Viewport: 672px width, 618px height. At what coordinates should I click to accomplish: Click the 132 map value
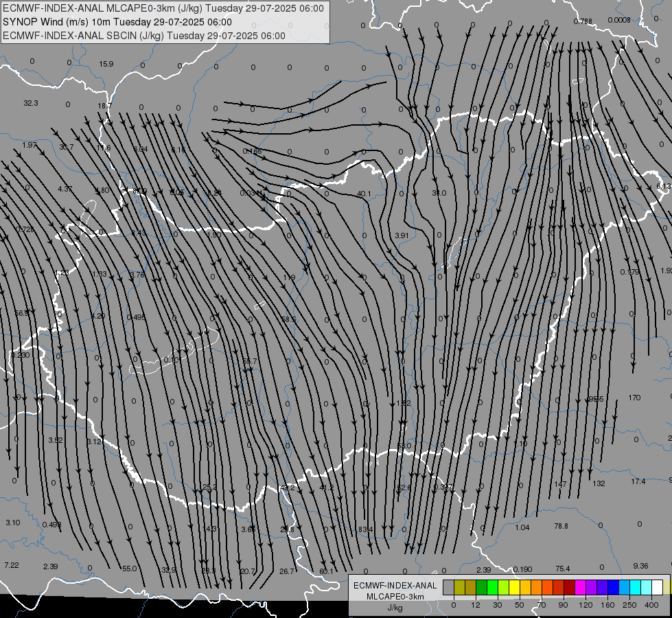599,483
